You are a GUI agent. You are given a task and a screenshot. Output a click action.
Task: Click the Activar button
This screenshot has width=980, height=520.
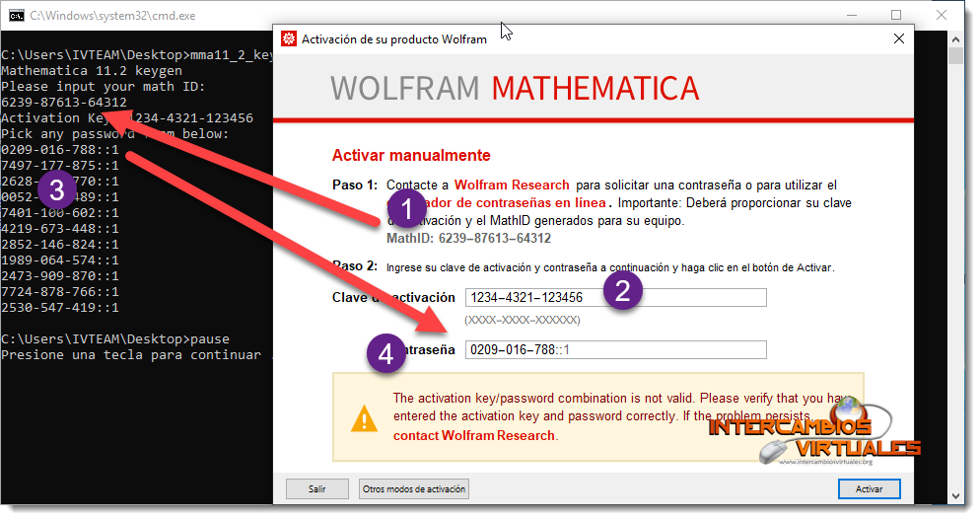(x=869, y=488)
